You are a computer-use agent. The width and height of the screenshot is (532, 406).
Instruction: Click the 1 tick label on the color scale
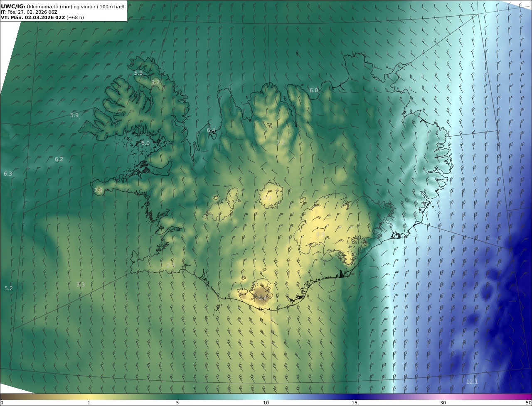(x=89, y=403)
